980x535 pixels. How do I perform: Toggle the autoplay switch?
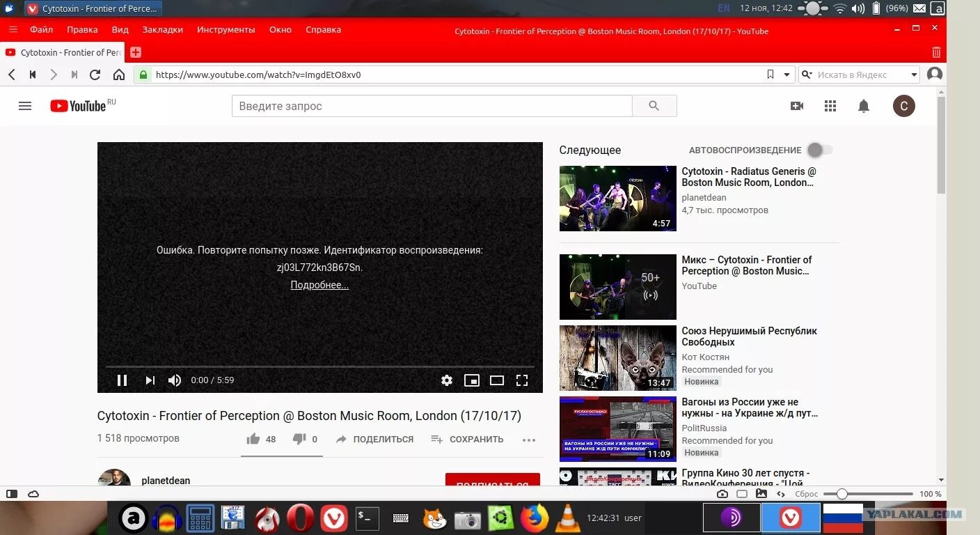click(x=819, y=150)
